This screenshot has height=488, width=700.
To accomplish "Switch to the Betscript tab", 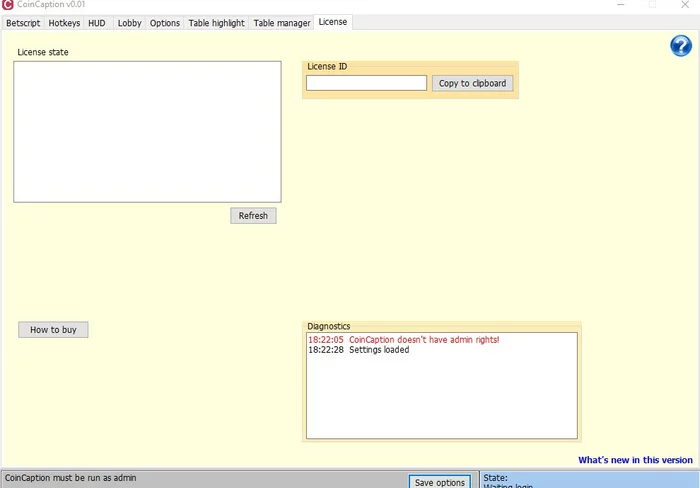I will pos(23,23).
